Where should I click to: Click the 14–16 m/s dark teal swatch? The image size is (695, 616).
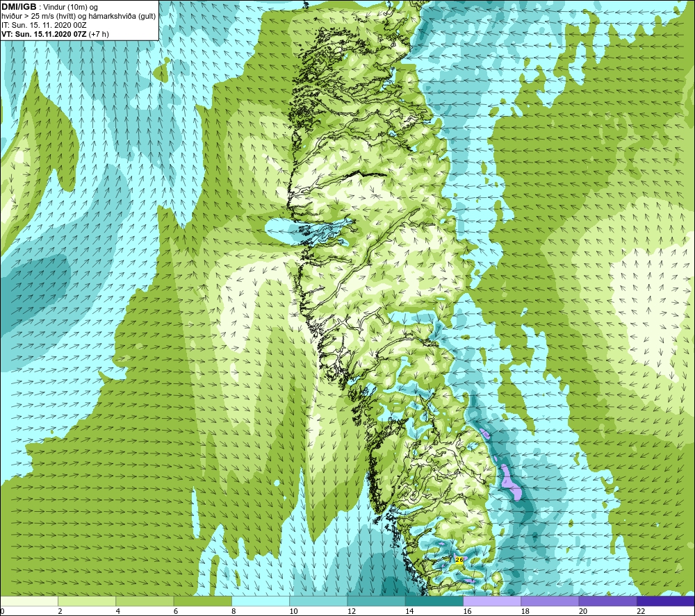[434, 601]
